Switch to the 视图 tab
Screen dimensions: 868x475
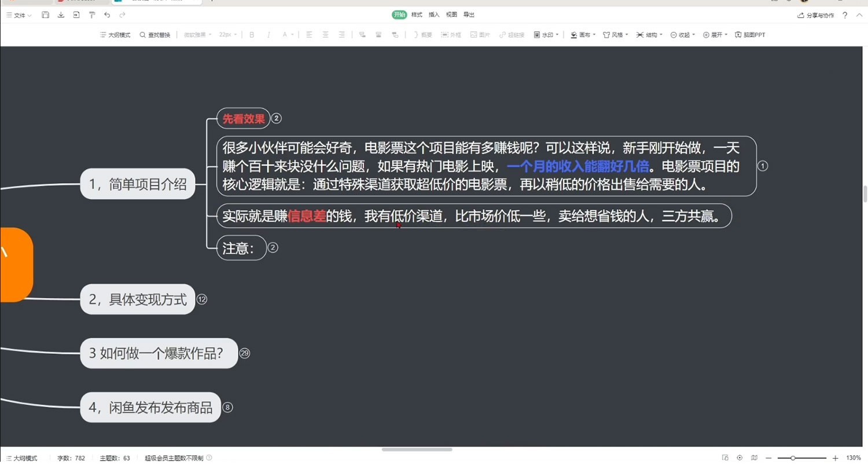tap(451, 14)
